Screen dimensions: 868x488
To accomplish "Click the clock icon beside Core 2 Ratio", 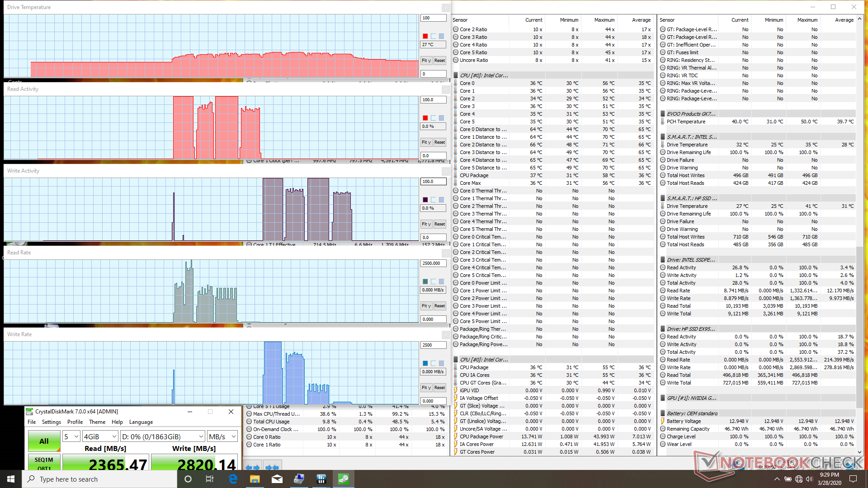I will point(456,29).
